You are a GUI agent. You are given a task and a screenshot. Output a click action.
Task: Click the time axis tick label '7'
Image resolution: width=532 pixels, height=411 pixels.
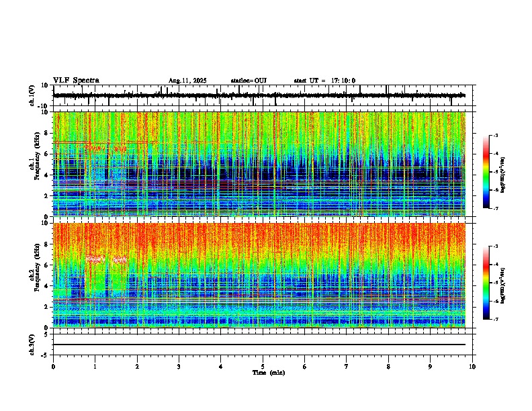(347, 367)
